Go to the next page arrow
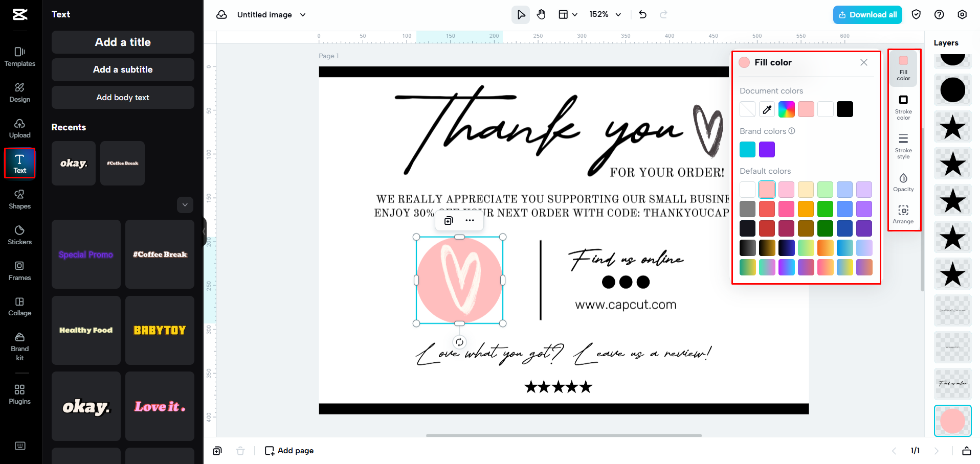Image resolution: width=980 pixels, height=464 pixels. tap(937, 451)
